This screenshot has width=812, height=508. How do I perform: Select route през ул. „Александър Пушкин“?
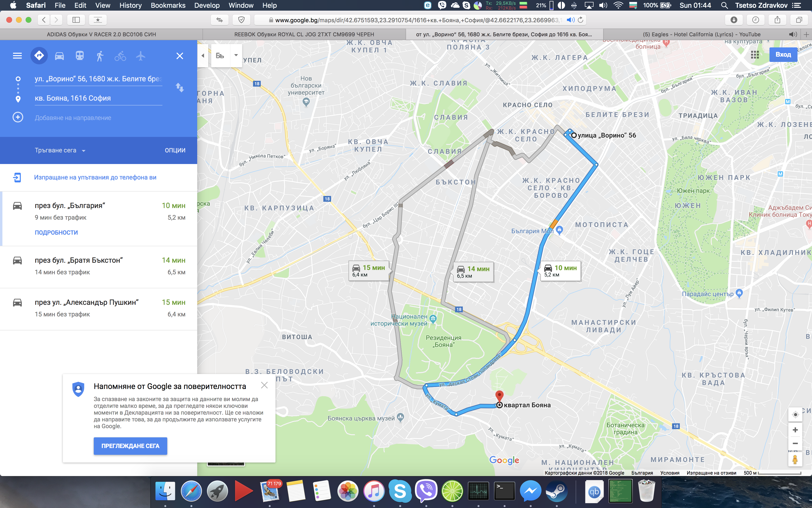(x=99, y=309)
